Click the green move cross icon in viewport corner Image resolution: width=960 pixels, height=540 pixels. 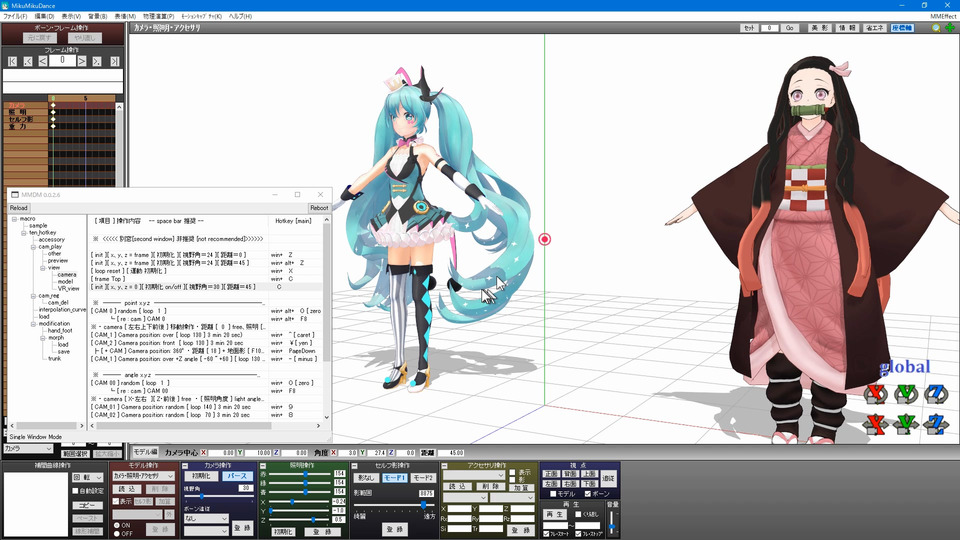[950, 28]
